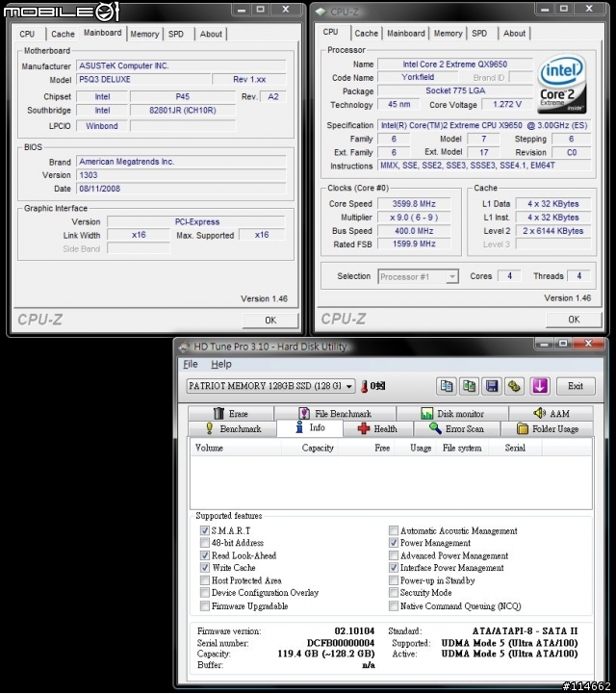This screenshot has width=616, height=694.
Task: Open the AAM tab
Action: click(551, 413)
